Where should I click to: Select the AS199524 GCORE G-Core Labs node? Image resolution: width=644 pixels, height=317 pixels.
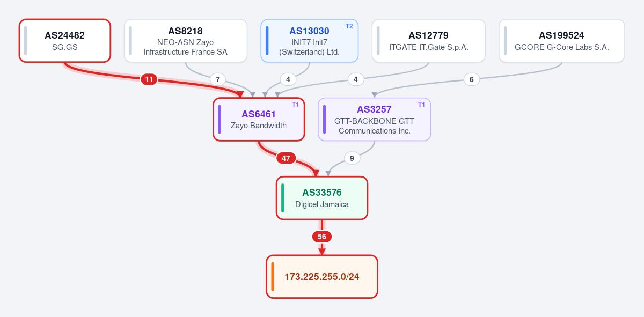pos(562,41)
